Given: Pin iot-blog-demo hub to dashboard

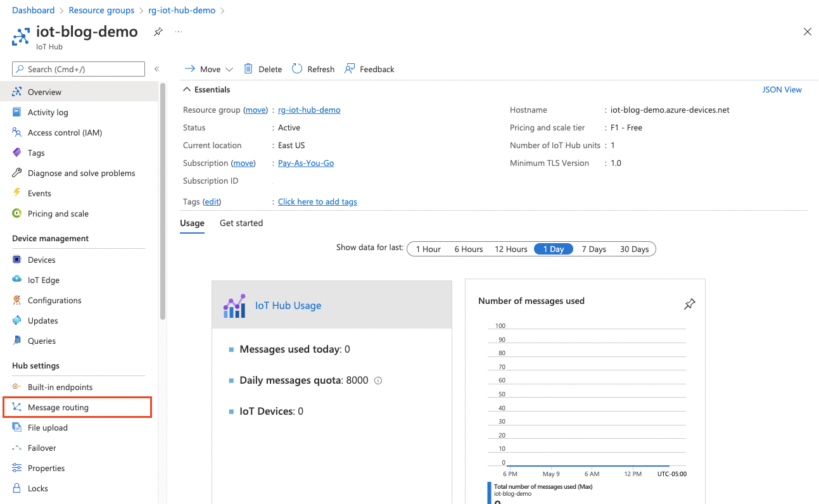Looking at the screenshot, I should coord(158,32).
